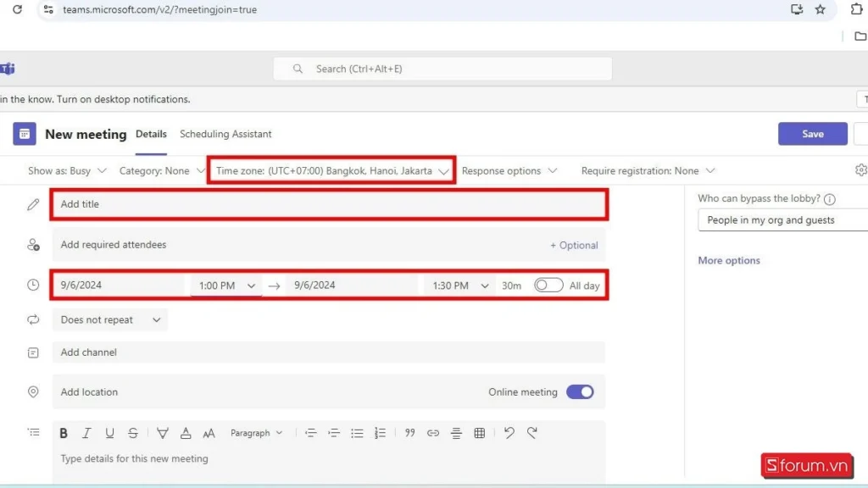
Task: Click the More options link
Action: pyautogui.click(x=729, y=261)
